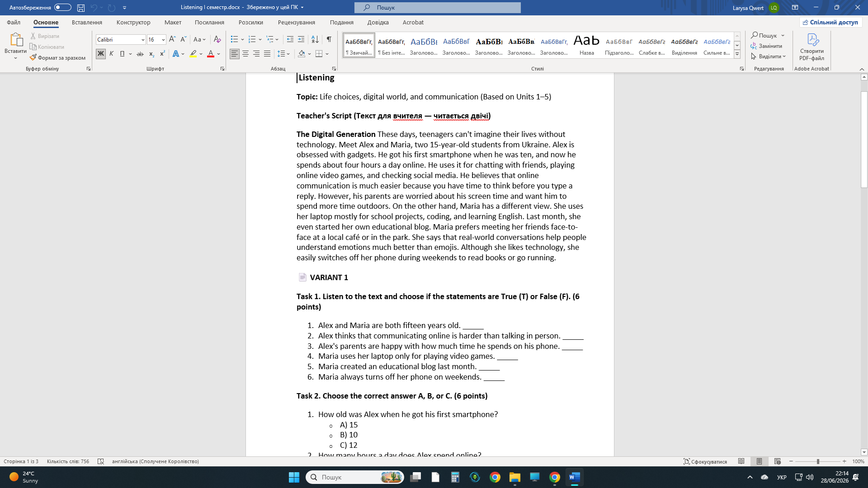The width and height of the screenshot is (868, 488).
Task: Switch to the Review tab
Action: (x=297, y=22)
